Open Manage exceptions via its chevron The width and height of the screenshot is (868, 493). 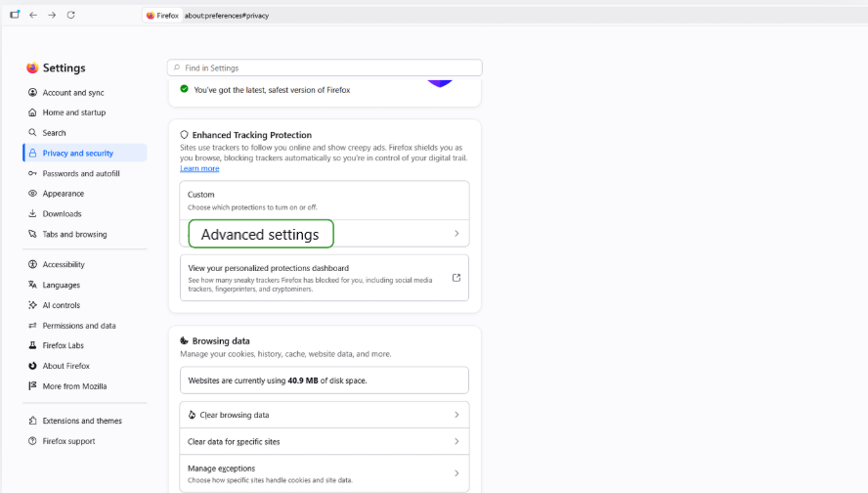[456, 473]
